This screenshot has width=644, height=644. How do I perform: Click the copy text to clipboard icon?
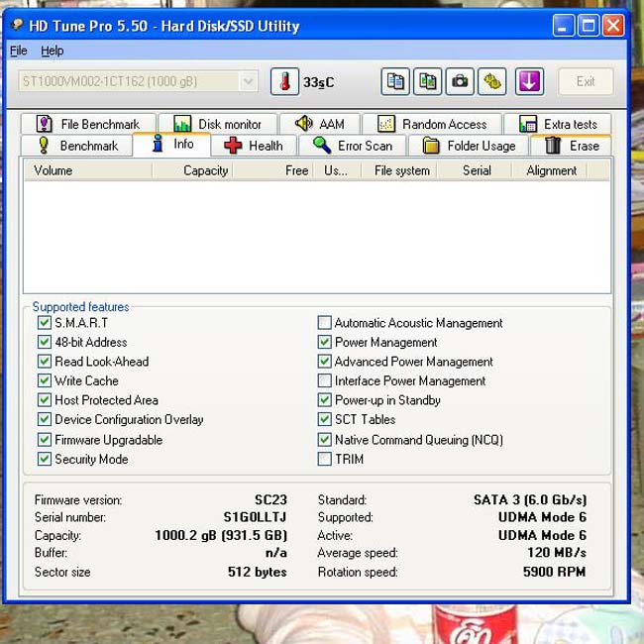click(395, 81)
